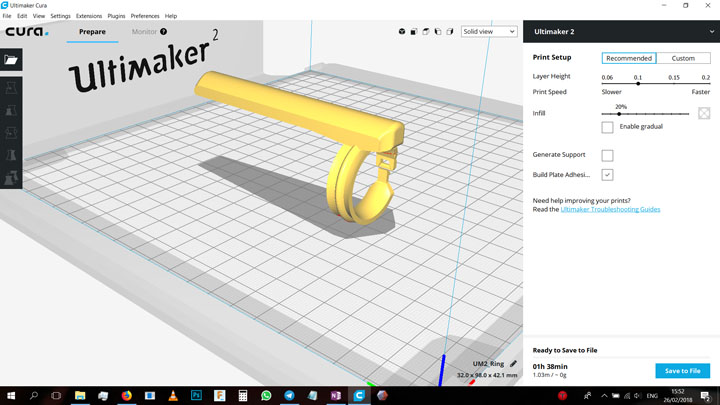Adjust the Layer Height slider handle
This screenshot has width=720, height=405.
pos(638,84)
